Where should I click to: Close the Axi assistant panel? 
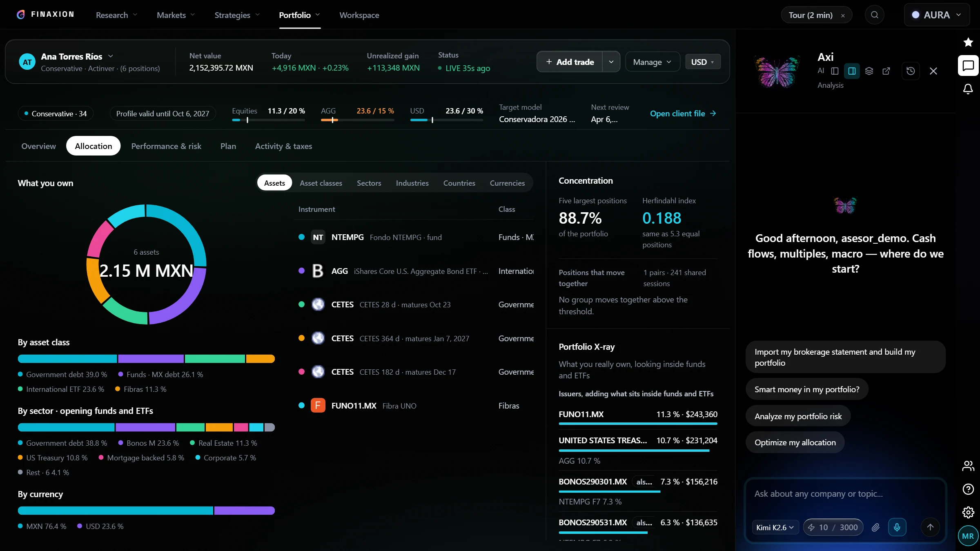(x=933, y=71)
